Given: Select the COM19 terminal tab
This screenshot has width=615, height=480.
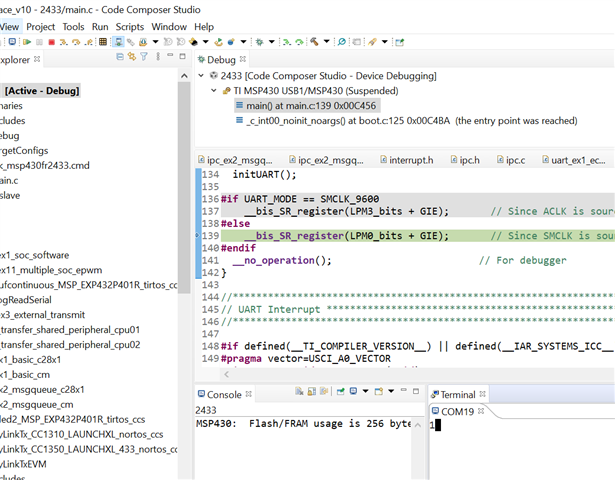Looking at the screenshot, I should tap(459, 411).
